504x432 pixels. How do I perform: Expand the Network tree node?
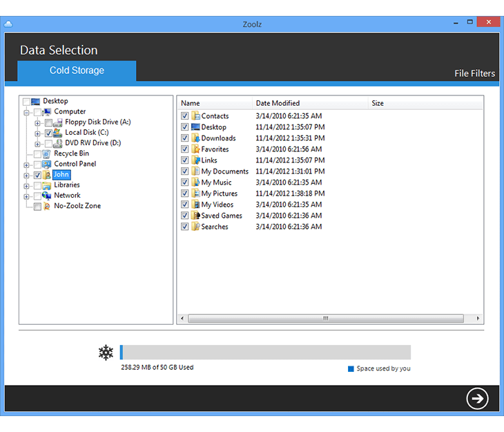(x=26, y=197)
